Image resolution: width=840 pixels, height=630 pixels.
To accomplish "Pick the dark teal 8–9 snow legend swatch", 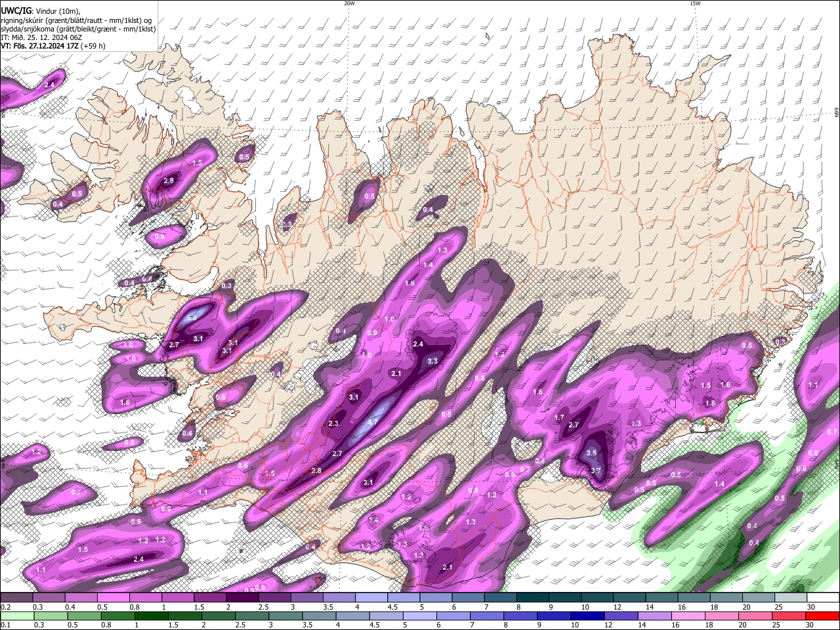I will 532,597.
